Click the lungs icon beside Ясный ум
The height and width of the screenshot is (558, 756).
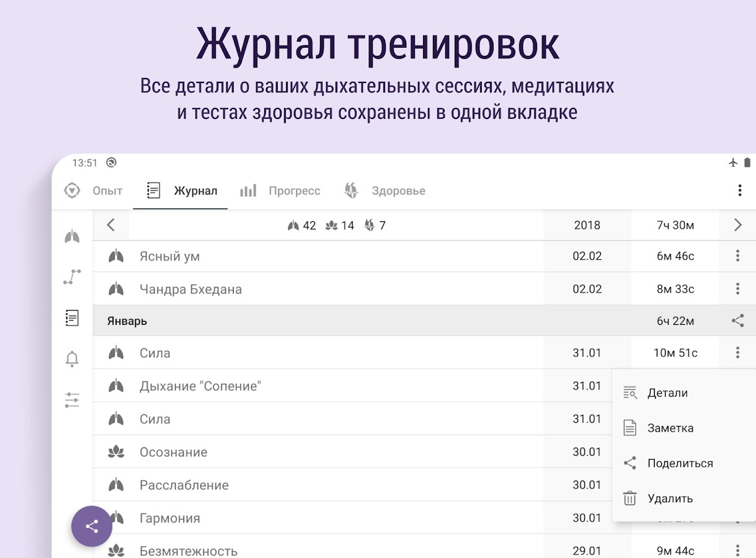pyautogui.click(x=116, y=256)
